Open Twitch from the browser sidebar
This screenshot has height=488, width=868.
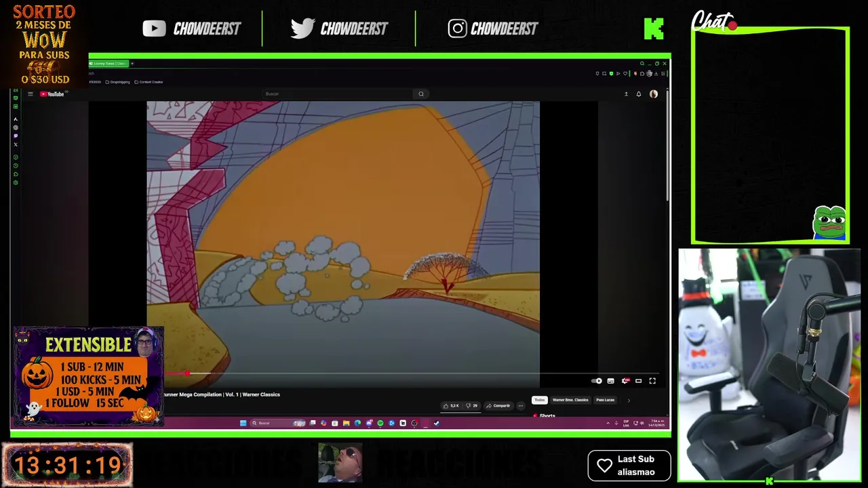[x=16, y=136]
